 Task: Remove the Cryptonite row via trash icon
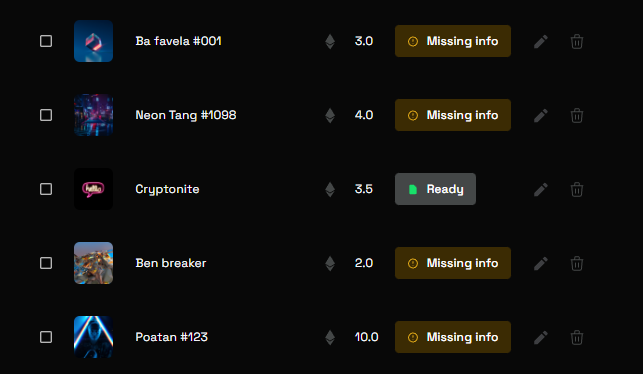577,189
